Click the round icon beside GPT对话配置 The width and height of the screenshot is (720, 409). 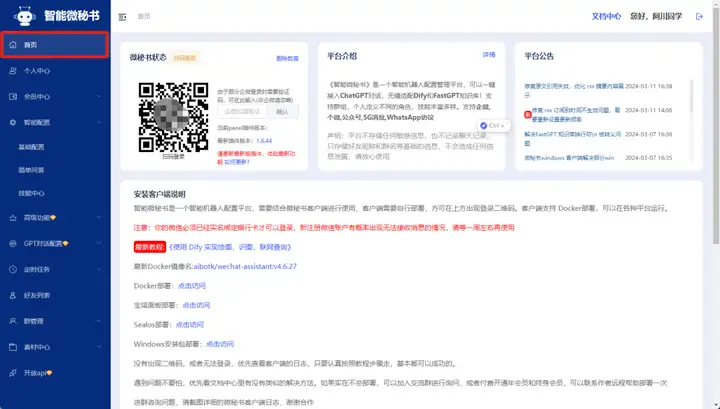[x=13, y=243]
